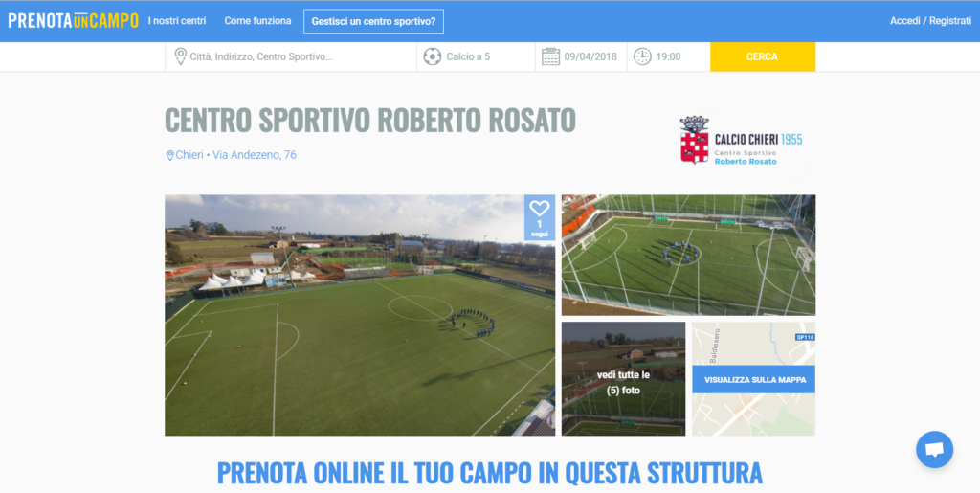Click the Calcio Chieri 1955 club logo
This screenshot has height=493, width=980.
(x=741, y=141)
